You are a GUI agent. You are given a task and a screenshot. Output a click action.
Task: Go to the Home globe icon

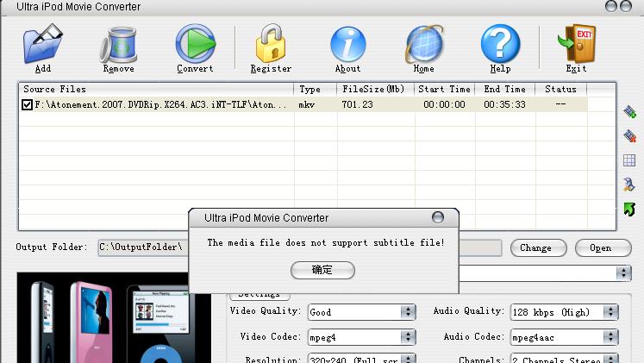(424, 43)
